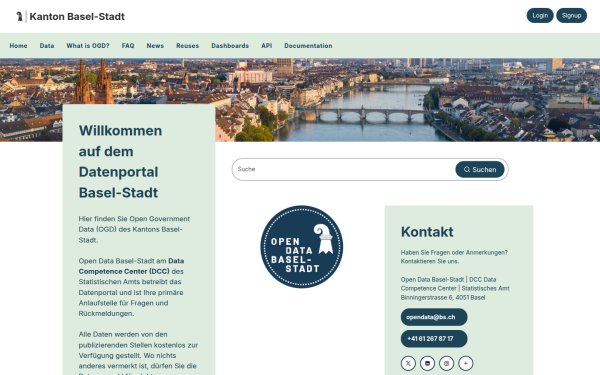Screen dimensions: 600x375
Task: Open the third round social icon with the crossed-square glyph
Action: click(447, 363)
